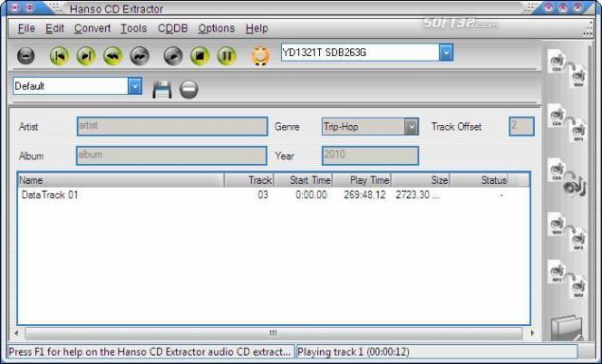Open the Convert menu
Image resolution: width=602 pixels, height=364 pixels.
click(x=92, y=28)
